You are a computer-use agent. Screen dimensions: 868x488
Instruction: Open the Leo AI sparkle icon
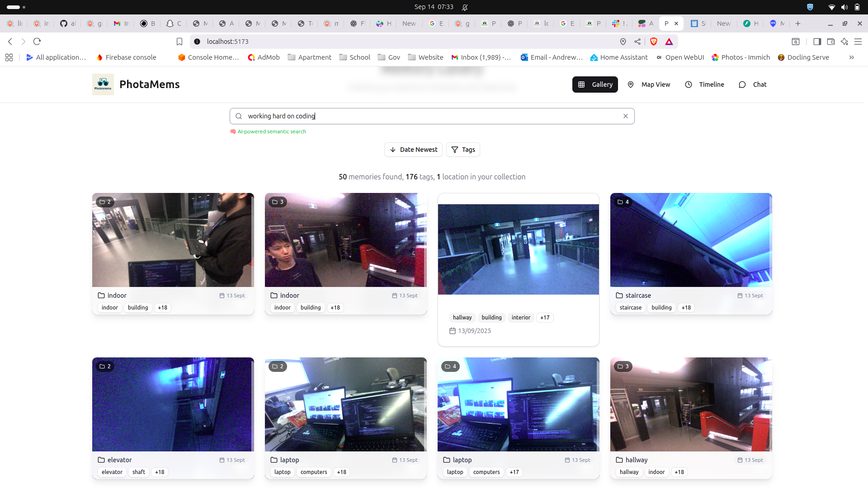point(844,42)
